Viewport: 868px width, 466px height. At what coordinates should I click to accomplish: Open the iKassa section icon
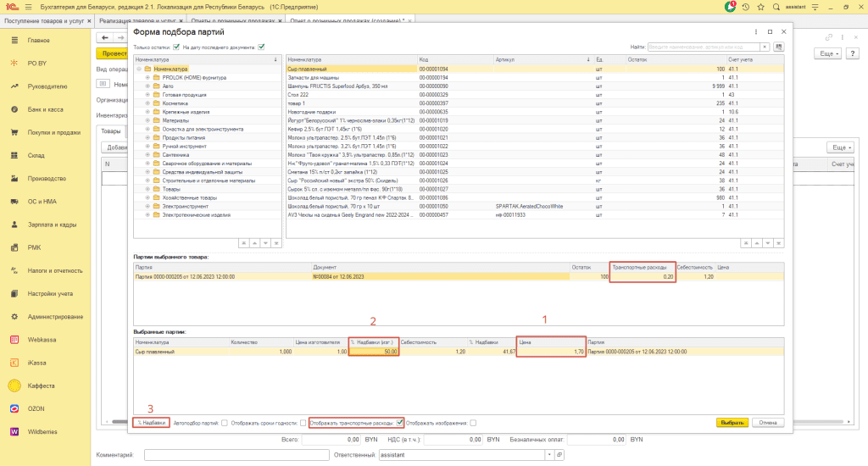click(14, 363)
